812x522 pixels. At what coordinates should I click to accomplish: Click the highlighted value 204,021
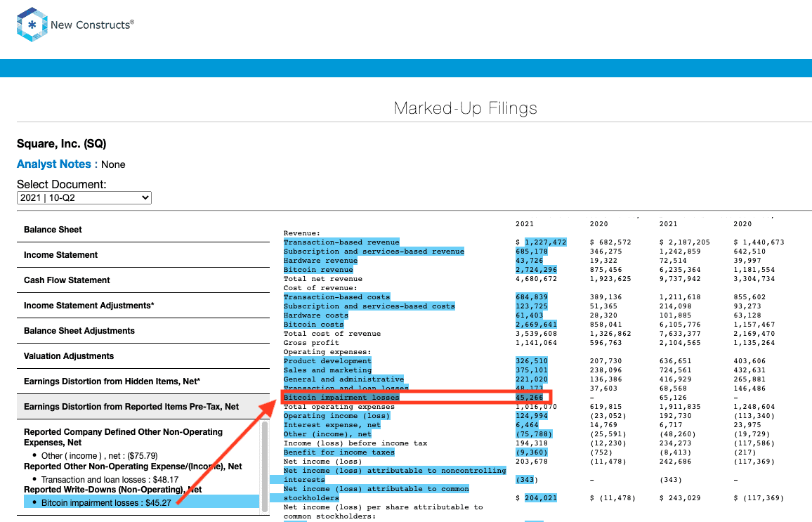(541, 498)
